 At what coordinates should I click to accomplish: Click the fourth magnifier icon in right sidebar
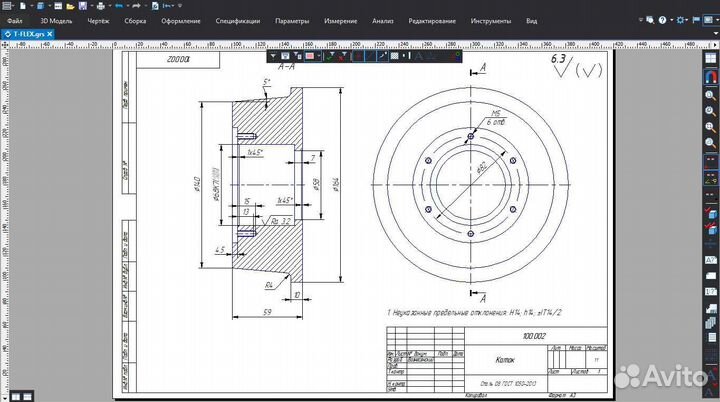pos(710,143)
